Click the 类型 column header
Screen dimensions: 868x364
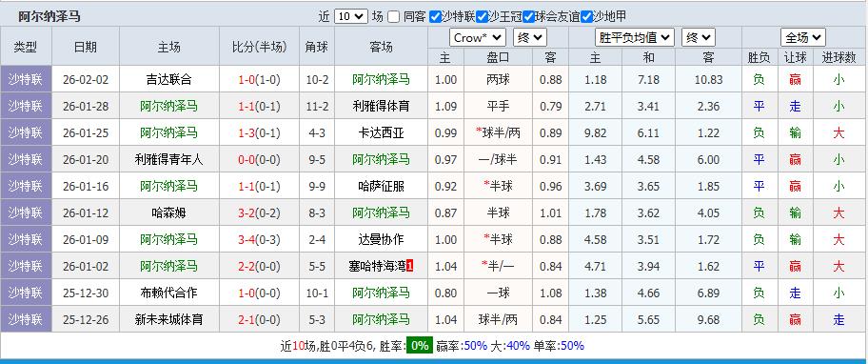point(26,47)
